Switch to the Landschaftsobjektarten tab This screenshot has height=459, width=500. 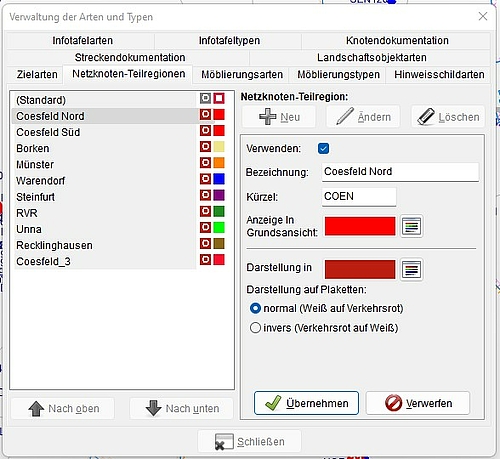pyautogui.click(x=371, y=57)
